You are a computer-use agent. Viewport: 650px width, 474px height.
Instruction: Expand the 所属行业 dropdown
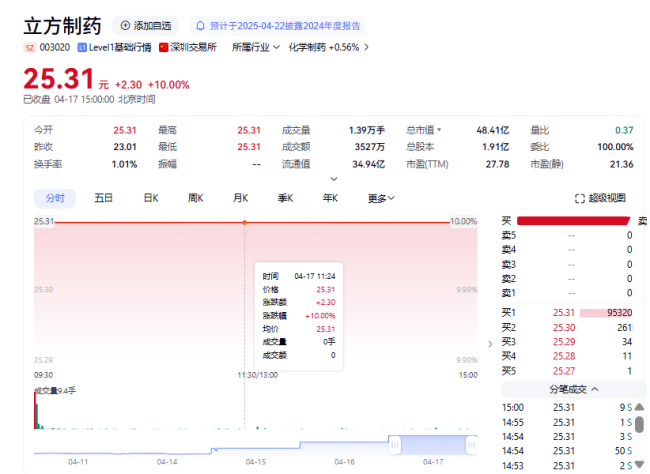pos(256,48)
